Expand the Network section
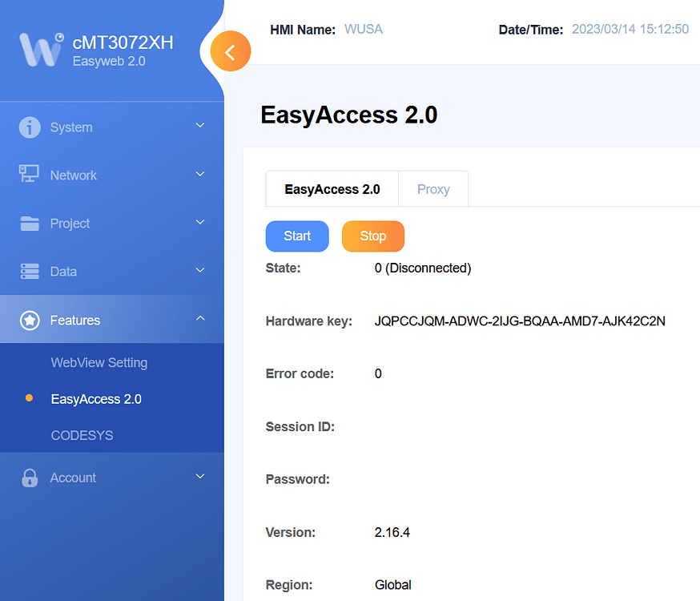This screenshot has height=601, width=700. click(x=199, y=175)
